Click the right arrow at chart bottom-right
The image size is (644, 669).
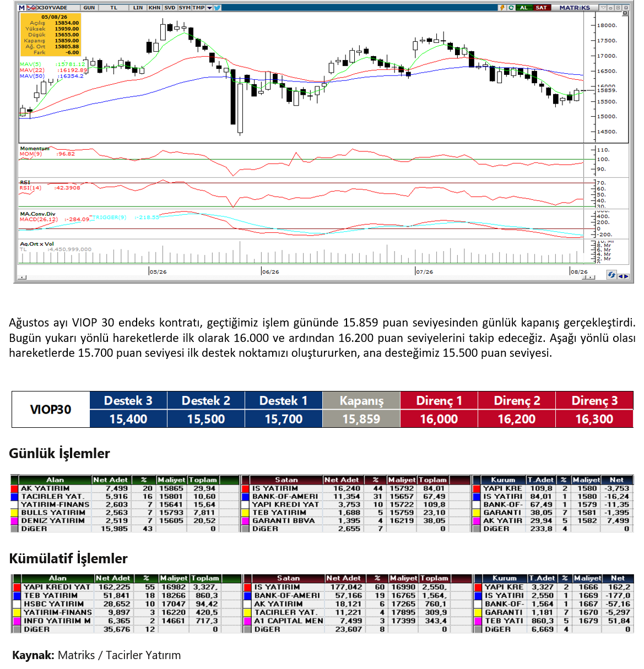(x=626, y=276)
